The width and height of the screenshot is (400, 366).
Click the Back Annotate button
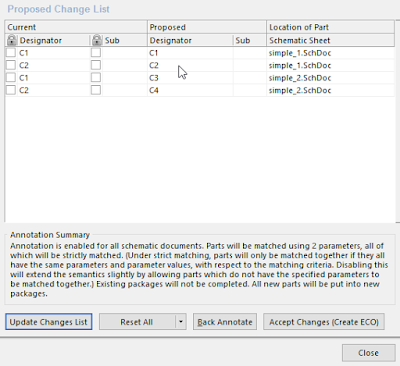(x=225, y=322)
